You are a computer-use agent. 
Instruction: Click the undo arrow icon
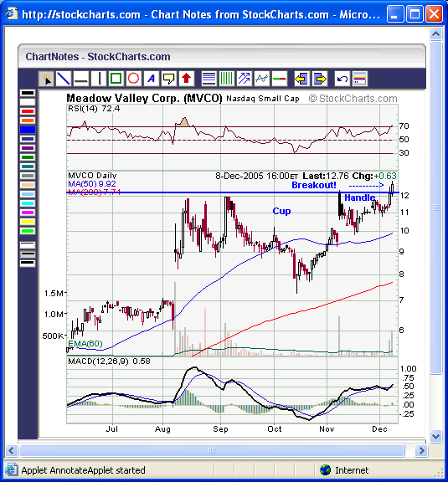point(342,79)
